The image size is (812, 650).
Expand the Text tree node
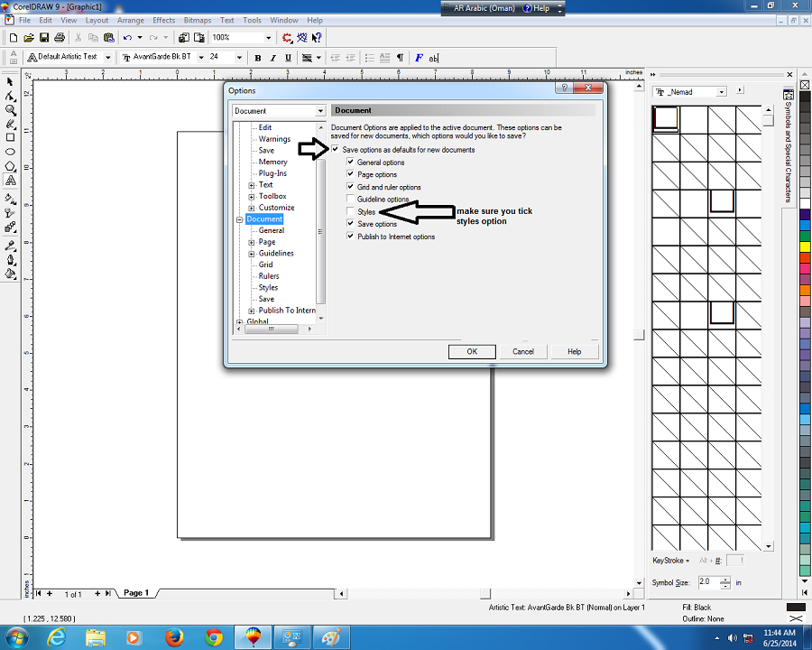point(251,185)
